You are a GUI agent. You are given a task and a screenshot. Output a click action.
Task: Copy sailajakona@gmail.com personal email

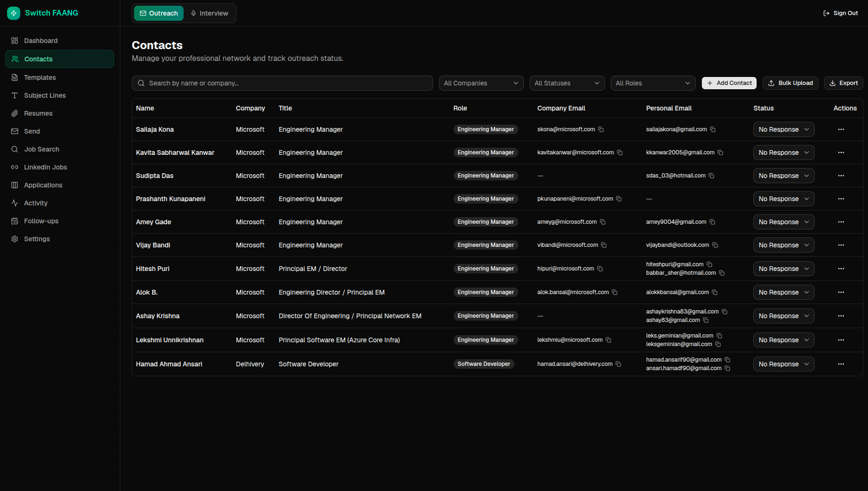[x=713, y=129]
